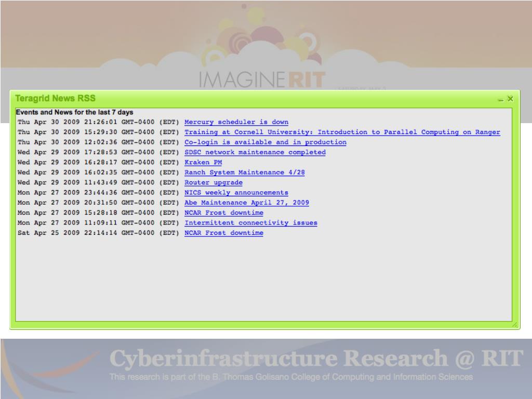The height and width of the screenshot is (399, 532).
Task: Close the Teragrid News RSS widget
Action: point(510,99)
